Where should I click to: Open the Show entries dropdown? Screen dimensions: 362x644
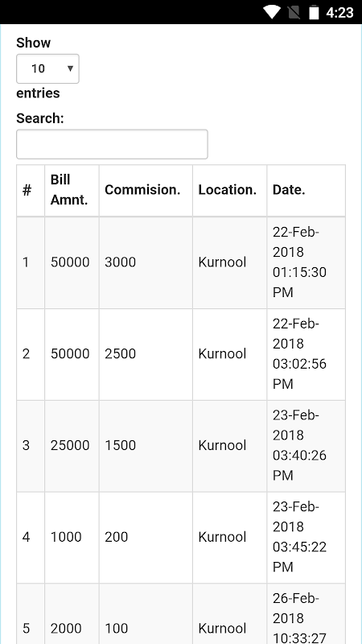[x=47, y=68]
